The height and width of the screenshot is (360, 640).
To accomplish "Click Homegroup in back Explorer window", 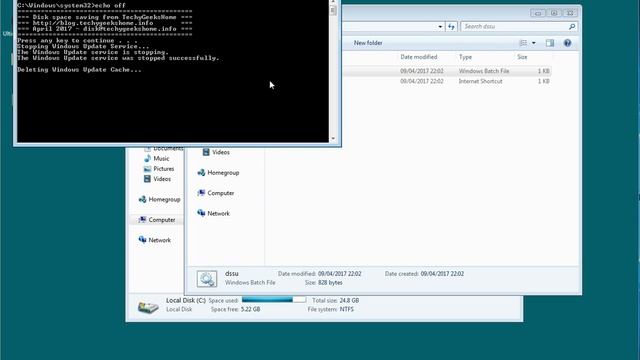I will 164,199.
